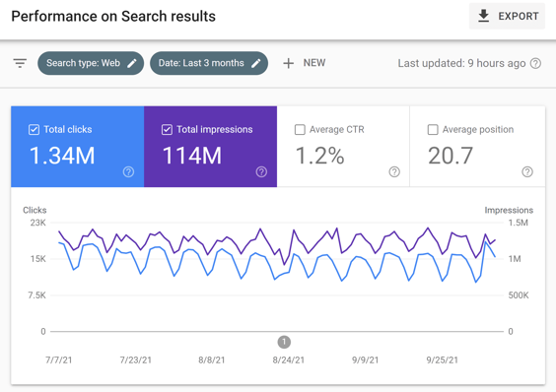Click the Clicks axis label
556x392 pixels.
[x=35, y=210]
